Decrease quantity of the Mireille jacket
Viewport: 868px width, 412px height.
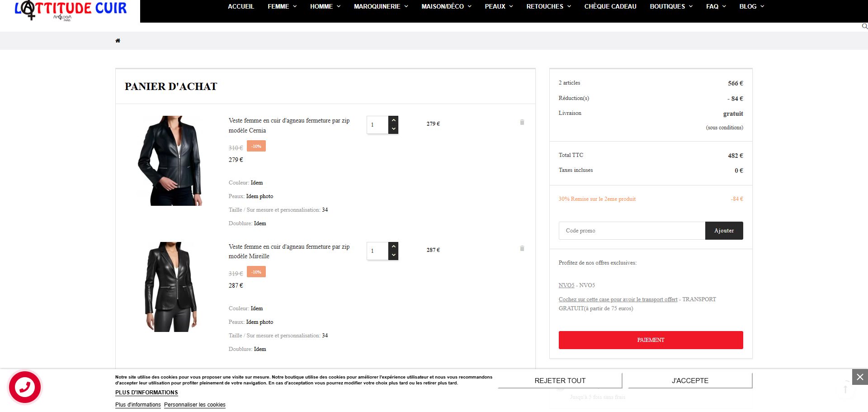pos(393,256)
